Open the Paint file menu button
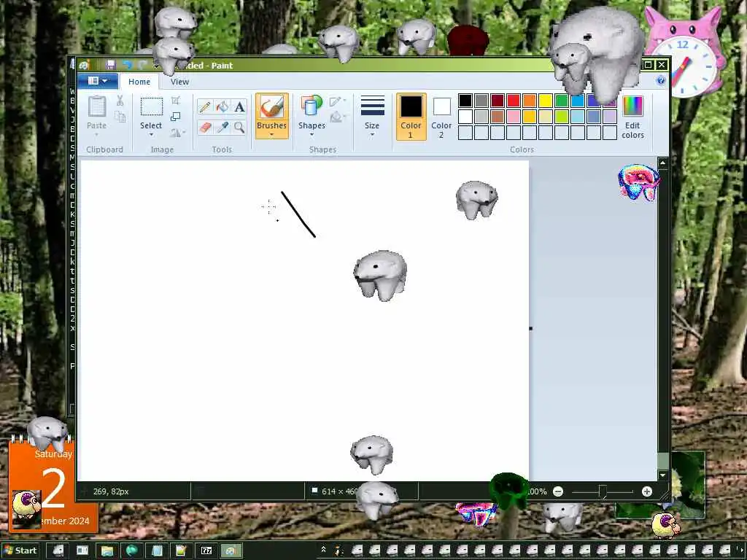 (x=98, y=82)
